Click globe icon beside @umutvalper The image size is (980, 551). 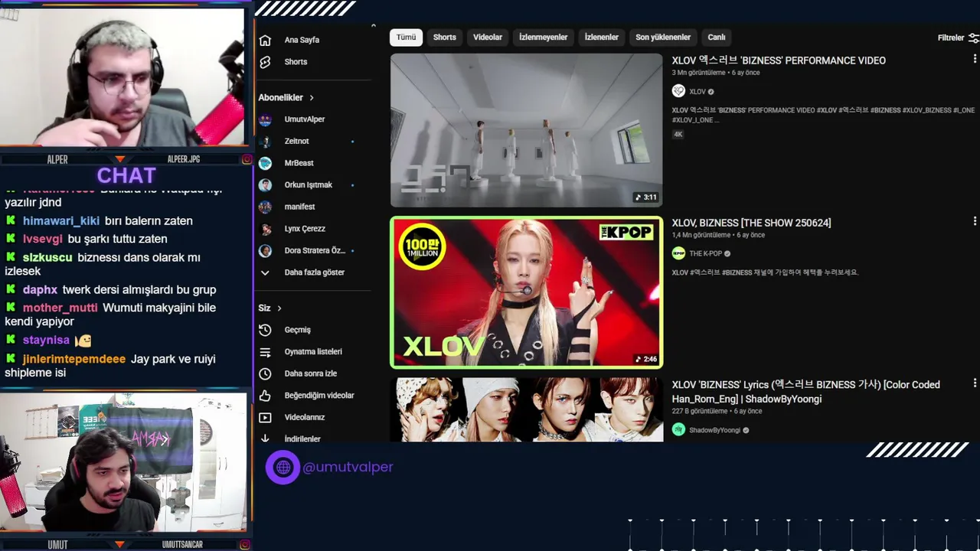tap(283, 467)
